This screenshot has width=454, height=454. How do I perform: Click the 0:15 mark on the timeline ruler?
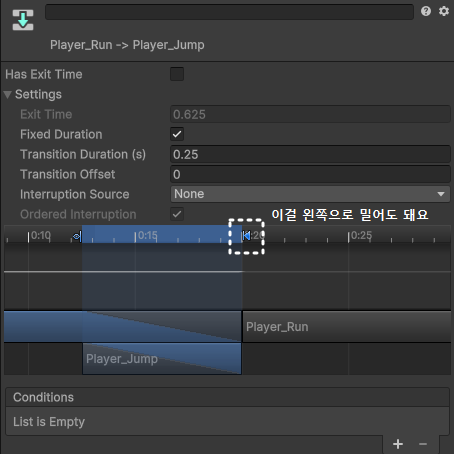147,236
